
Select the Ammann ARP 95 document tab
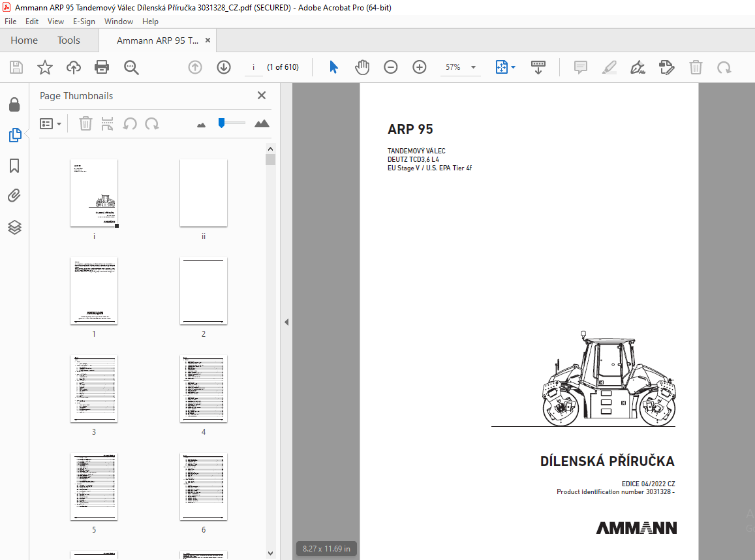[x=157, y=40]
